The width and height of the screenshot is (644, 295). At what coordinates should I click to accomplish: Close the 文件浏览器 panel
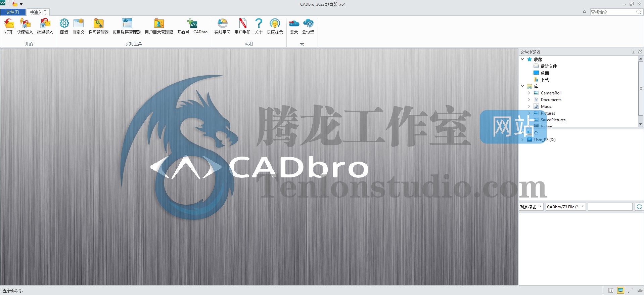[640, 52]
